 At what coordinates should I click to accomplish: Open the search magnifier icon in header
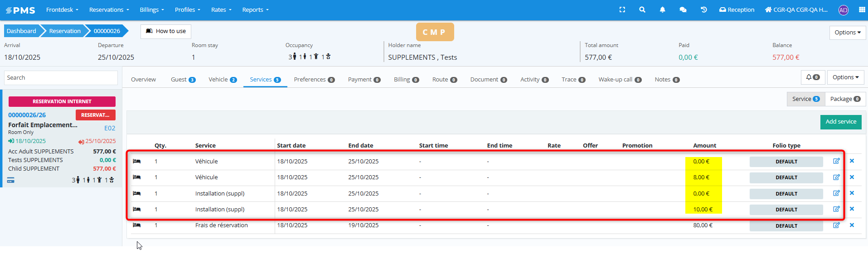pos(642,10)
